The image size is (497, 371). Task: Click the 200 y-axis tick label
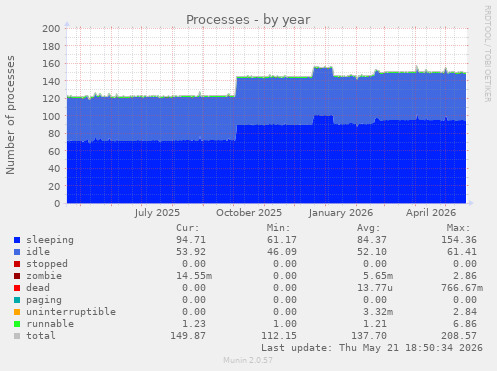pos(51,29)
